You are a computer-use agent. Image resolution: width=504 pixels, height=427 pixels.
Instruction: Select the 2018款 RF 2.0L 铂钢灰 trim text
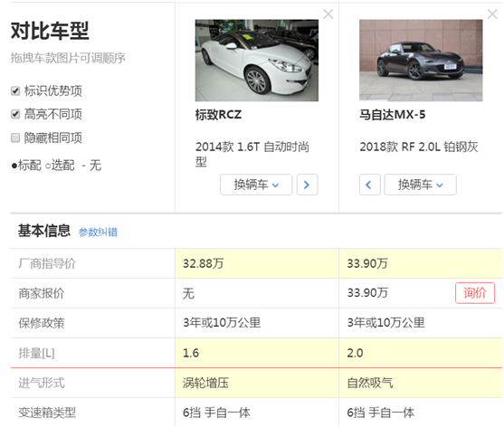point(419,147)
